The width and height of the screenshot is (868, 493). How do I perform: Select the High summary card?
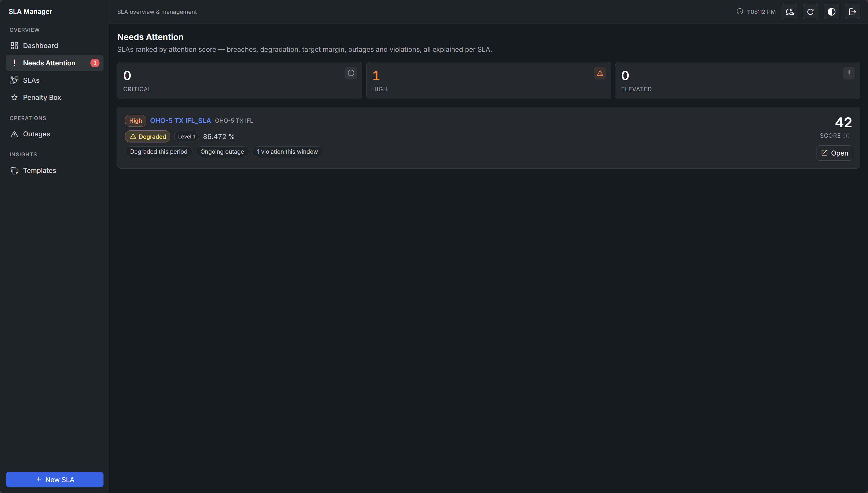click(488, 80)
